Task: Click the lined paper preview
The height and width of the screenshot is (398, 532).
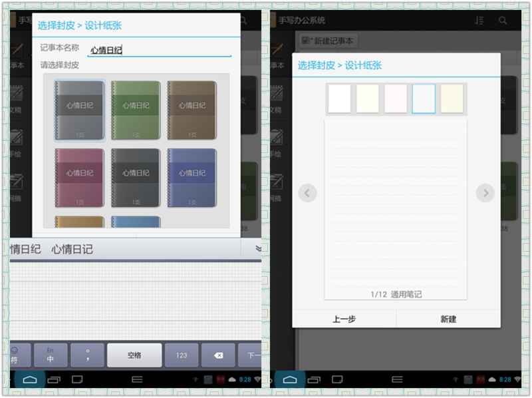Action: click(396, 209)
